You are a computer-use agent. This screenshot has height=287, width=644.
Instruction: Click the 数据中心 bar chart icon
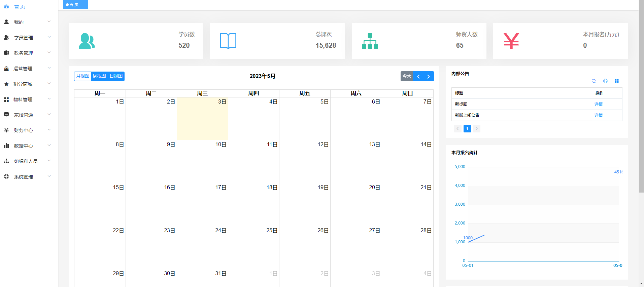tap(6, 146)
